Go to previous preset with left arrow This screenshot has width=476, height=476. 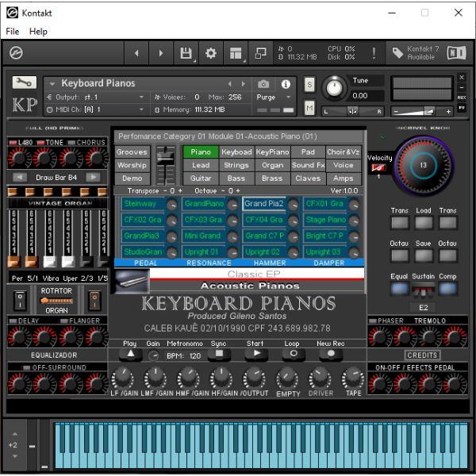136,53
